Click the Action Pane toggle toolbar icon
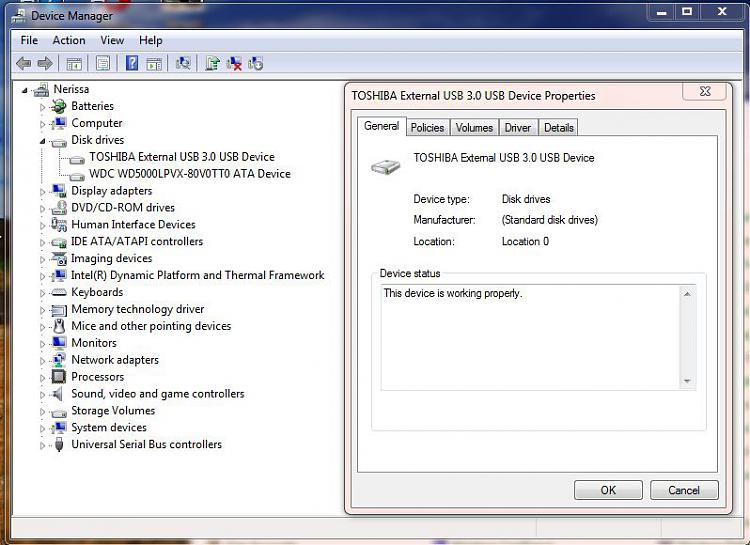The image size is (750, 545). pos(154,63)
